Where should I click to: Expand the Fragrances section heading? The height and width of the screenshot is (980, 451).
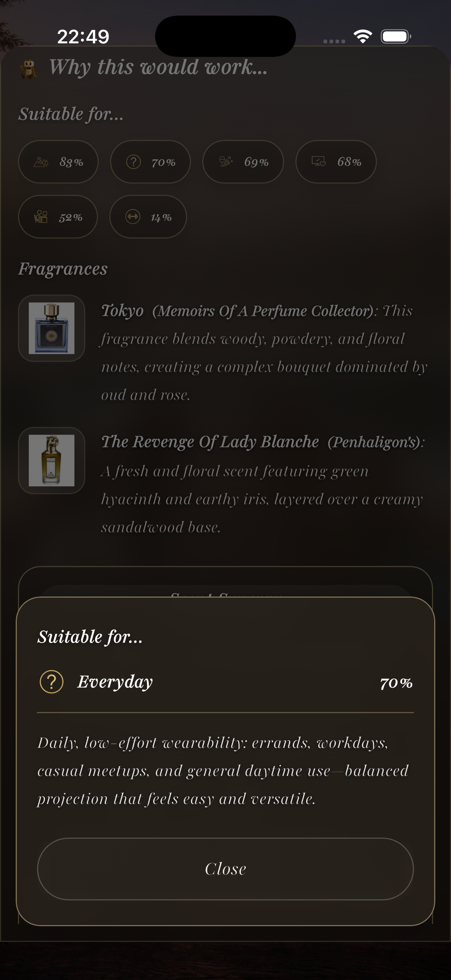tap(63, 269)
